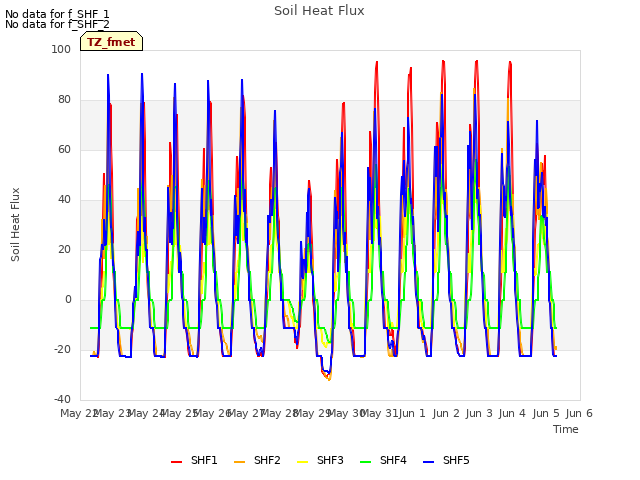Image resolution: width=640 pixels, height=480 pixels.
Task: Select the SHF3 legend label
Action: tap(330, 460)
